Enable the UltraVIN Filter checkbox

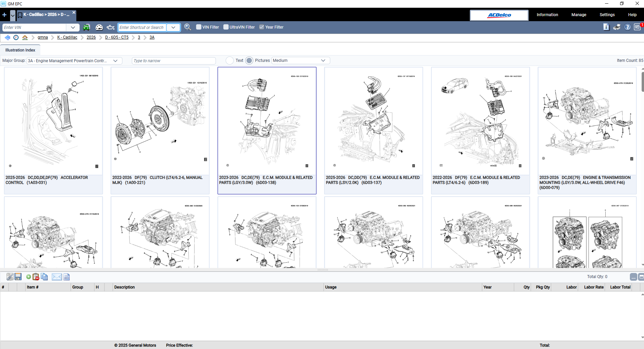pyautogui.click(x=226, y=27)
